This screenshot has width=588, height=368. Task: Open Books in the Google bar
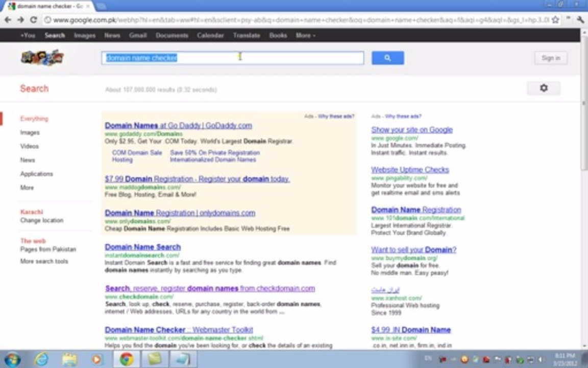tap(278, 35)
